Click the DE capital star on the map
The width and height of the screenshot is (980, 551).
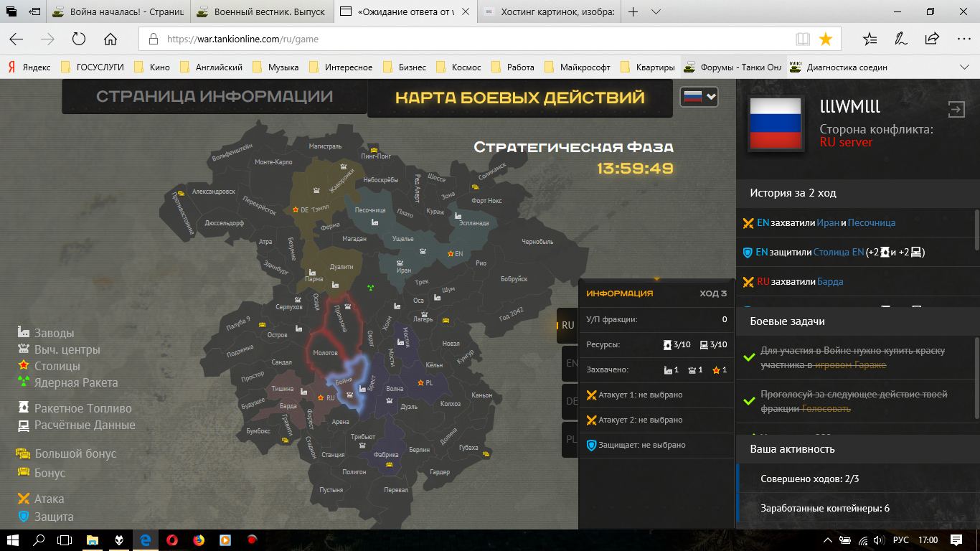point(295,209)
